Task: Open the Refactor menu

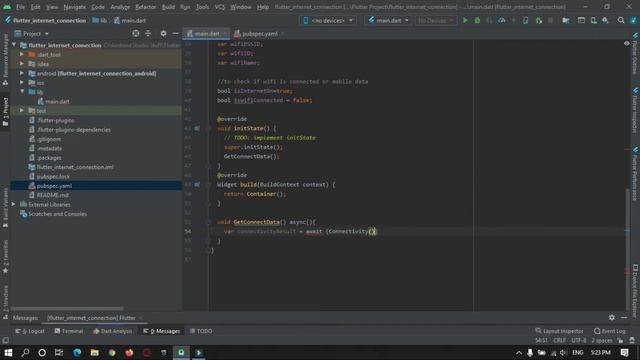Action: coord(145,7)
